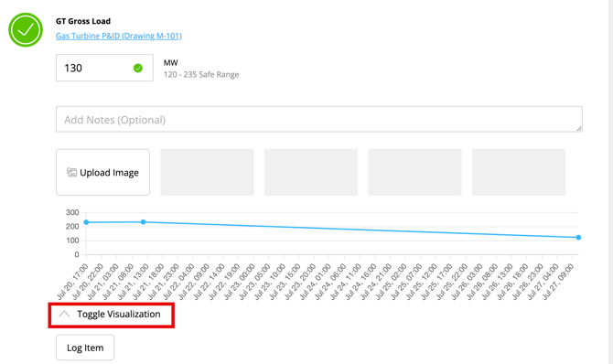
Task: Select the first empty image placeholder
Action: pyautogui.click(x=207, y=172)
